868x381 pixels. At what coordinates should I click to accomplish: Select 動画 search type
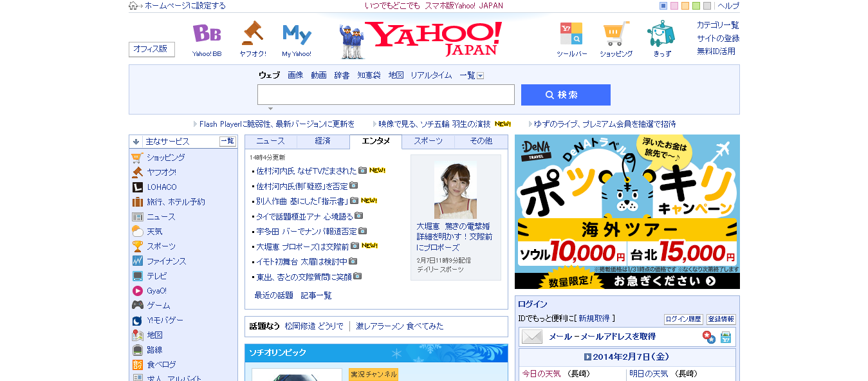[319, 75]
